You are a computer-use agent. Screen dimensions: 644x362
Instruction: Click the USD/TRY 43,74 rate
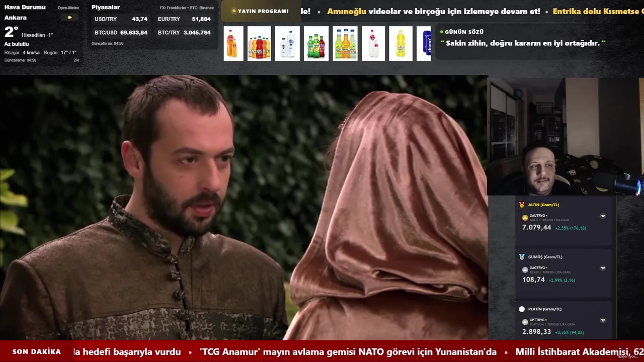(x=121, y=19)
